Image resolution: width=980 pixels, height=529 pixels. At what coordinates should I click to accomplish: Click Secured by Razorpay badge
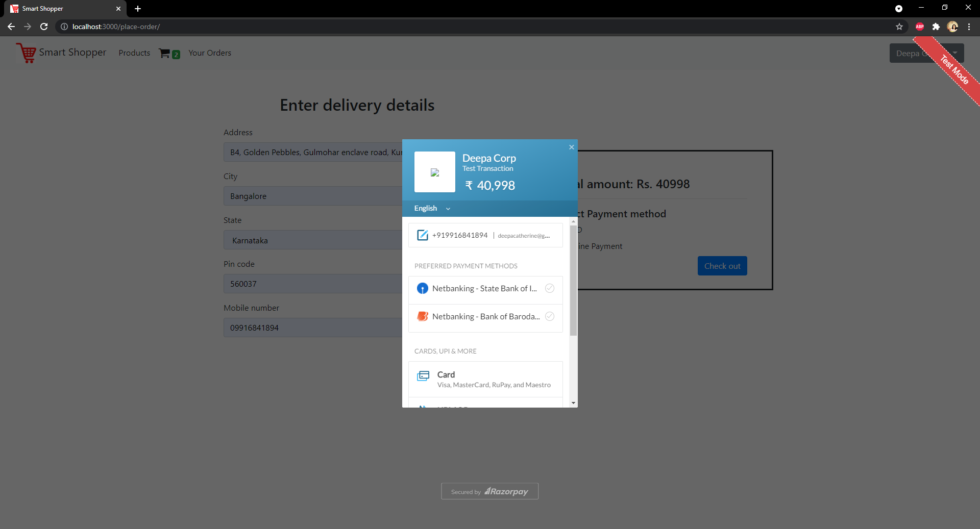489,491
